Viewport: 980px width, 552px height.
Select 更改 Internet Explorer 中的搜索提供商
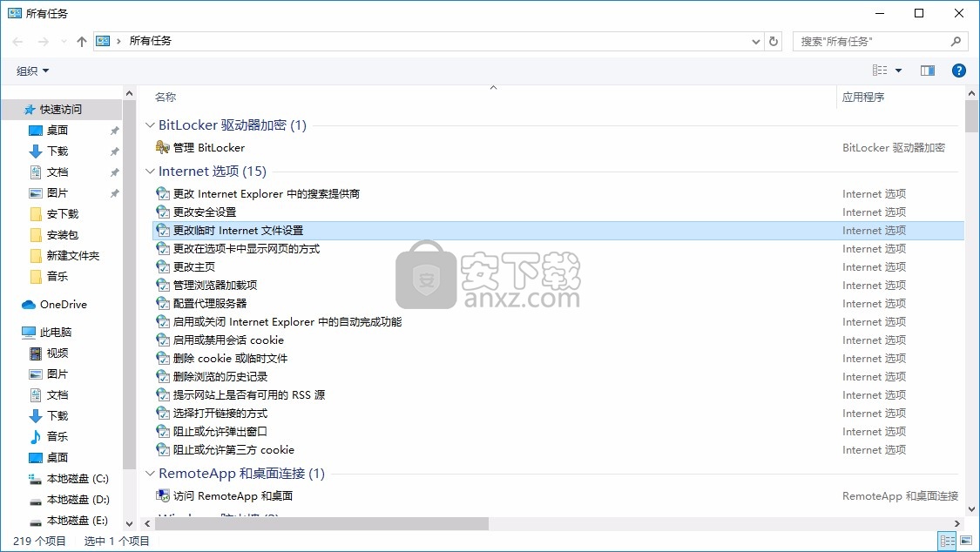click(267, 193)
